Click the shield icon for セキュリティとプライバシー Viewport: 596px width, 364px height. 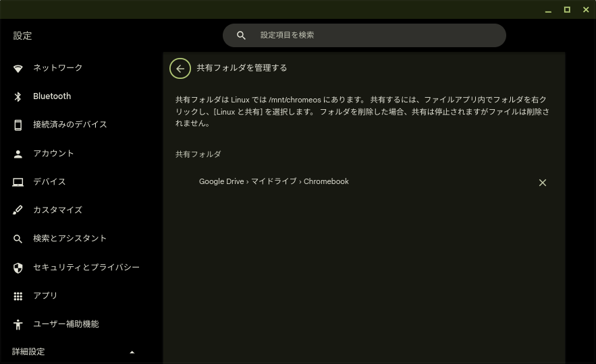[18, 268]
